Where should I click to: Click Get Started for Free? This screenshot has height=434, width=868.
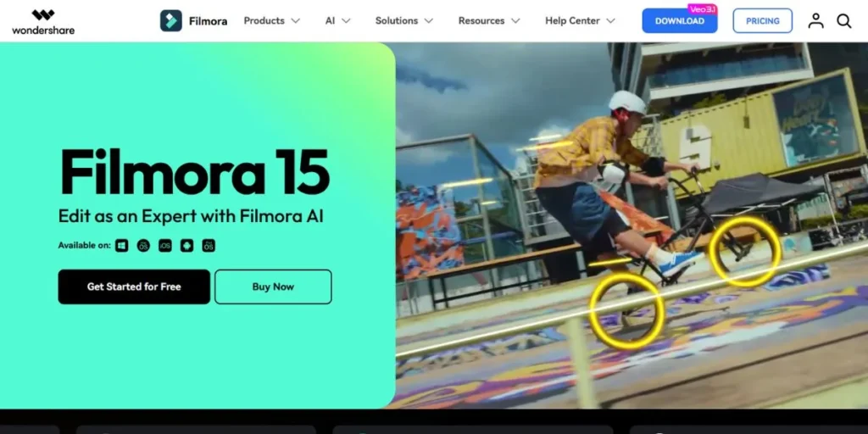click(x=134, y=287)
